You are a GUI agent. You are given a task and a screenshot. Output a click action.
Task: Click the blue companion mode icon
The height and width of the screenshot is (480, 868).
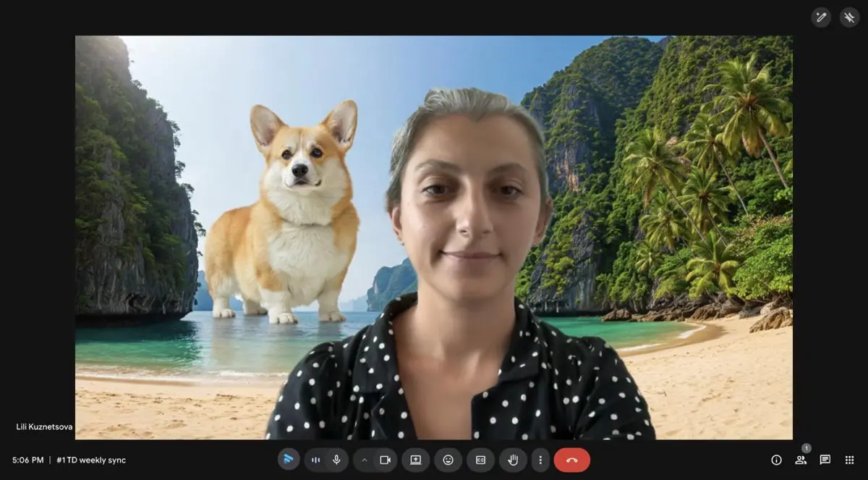click(289, 460)
